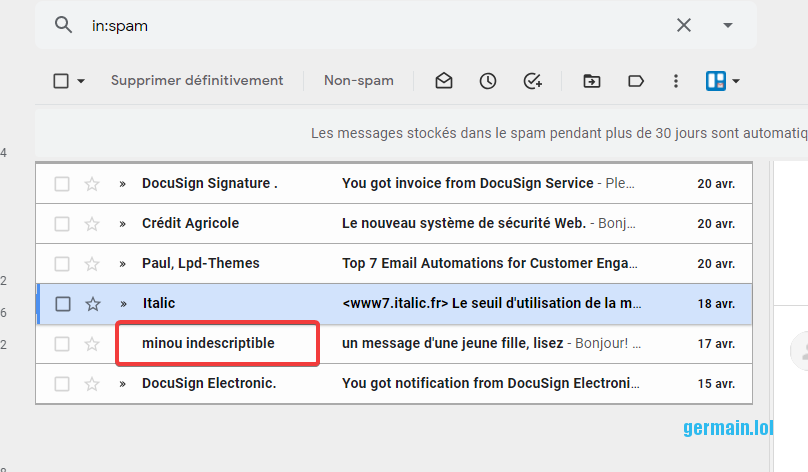Add to tasks with checkmark icon
This screenshot has width=808, height=472.
click(x=532, y=81)
